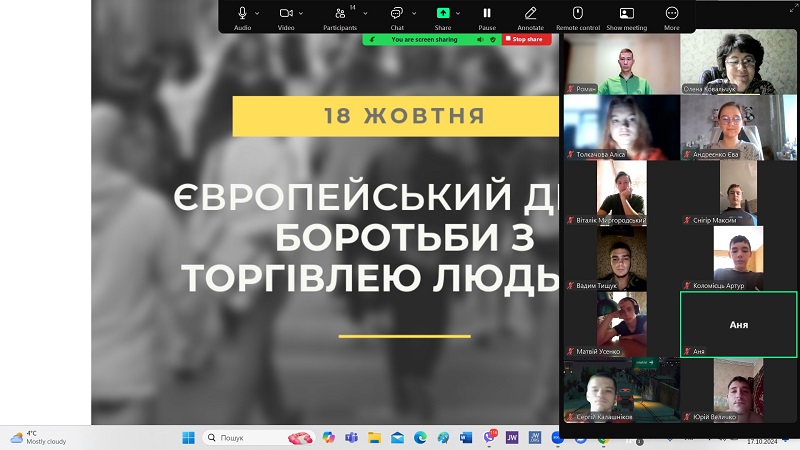Open the Share options arrow
800x450 pixels.
tap(458, 13)
